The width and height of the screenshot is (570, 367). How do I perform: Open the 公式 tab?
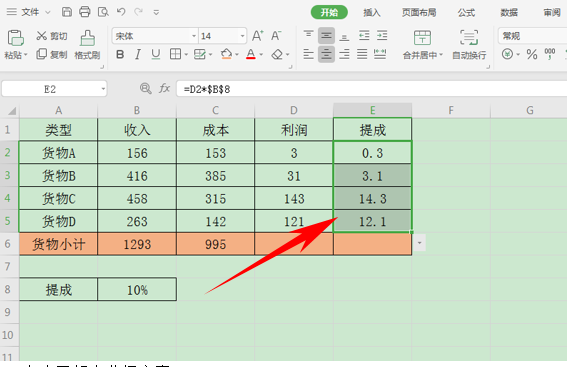click(x=466, y=13)
